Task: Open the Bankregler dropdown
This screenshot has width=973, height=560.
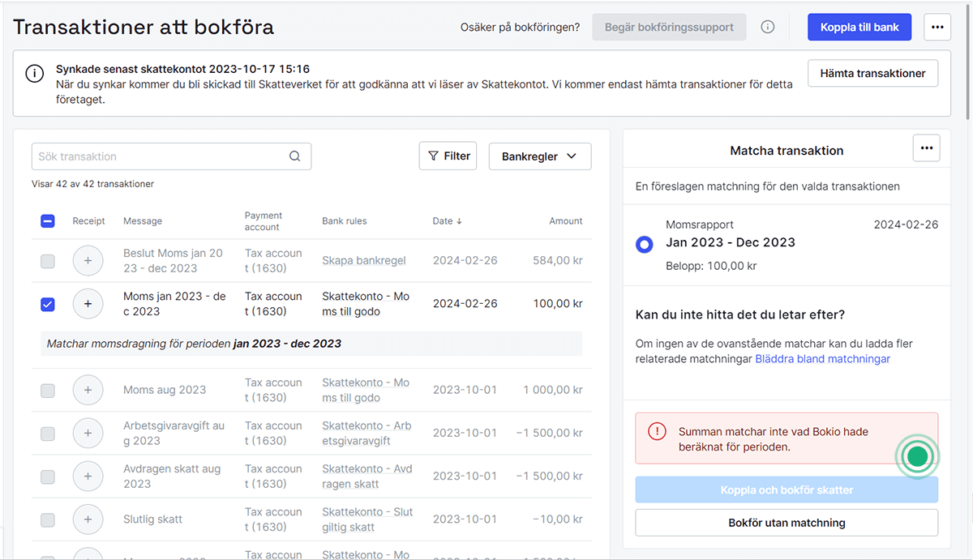Action: pyautogui.click(x=539, y=156)
